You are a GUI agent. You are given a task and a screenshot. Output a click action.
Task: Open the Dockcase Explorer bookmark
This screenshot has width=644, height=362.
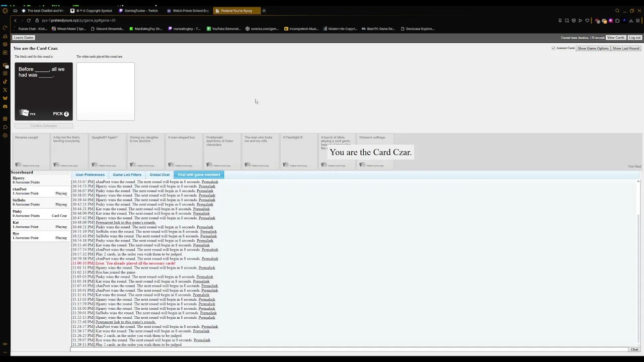coord(417,29)
